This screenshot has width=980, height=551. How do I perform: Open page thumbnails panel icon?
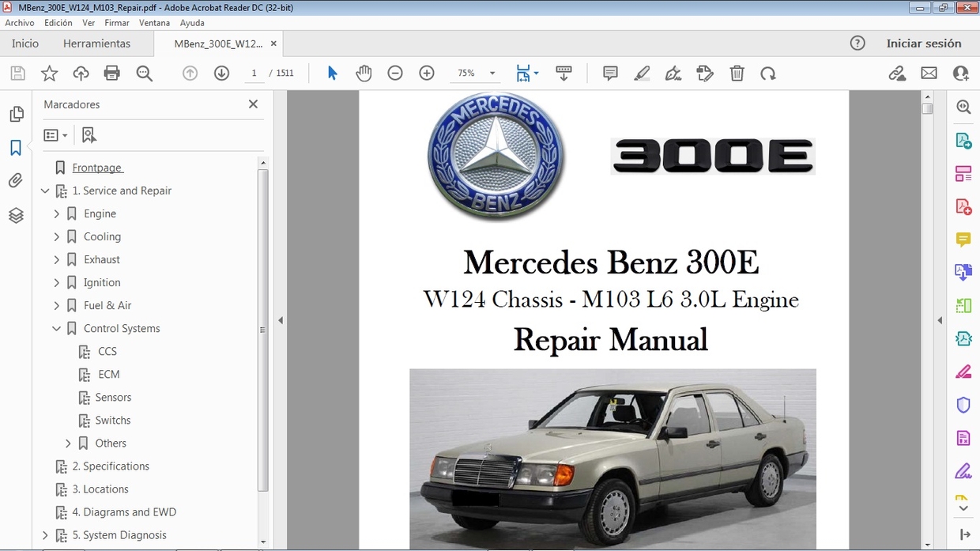(16, 115)
